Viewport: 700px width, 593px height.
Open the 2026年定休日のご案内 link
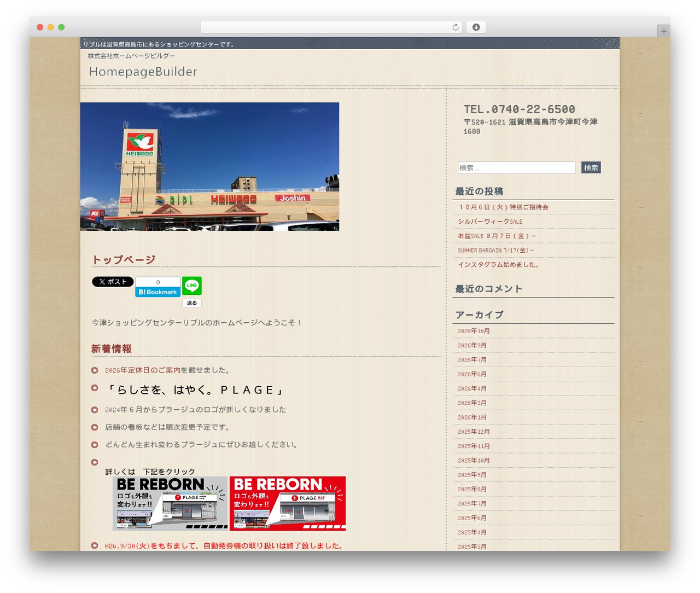coord(143,370)
